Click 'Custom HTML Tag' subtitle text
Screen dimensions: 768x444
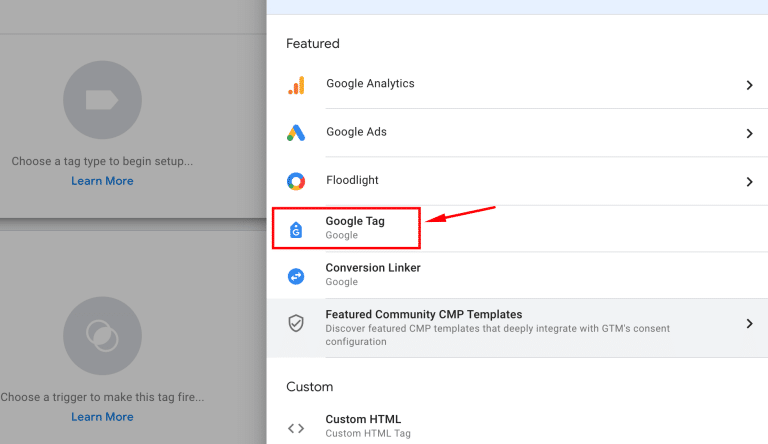pos(368,433)
